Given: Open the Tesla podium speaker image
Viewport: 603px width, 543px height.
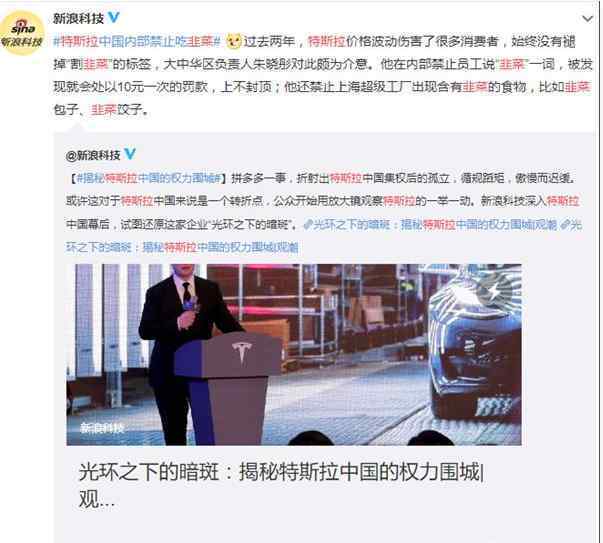Looking at the screenshot, I should [294, 355].
